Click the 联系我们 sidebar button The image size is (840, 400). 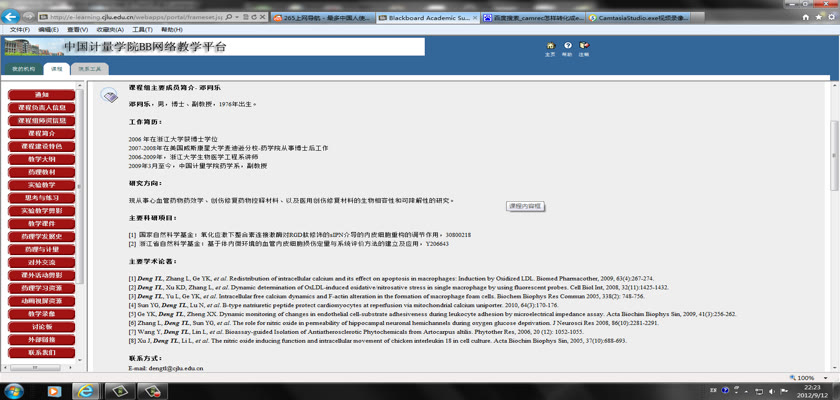tap(41, 352)
